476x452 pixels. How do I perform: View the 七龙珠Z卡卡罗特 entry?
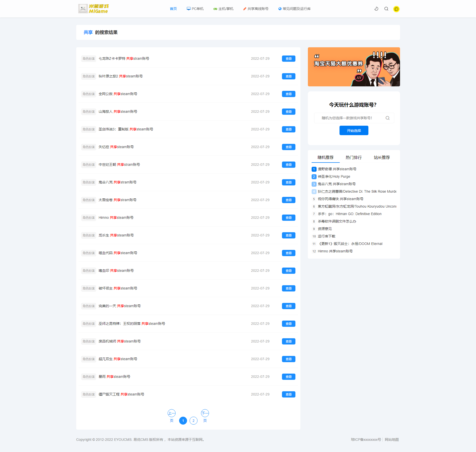[x=289, y=58]
